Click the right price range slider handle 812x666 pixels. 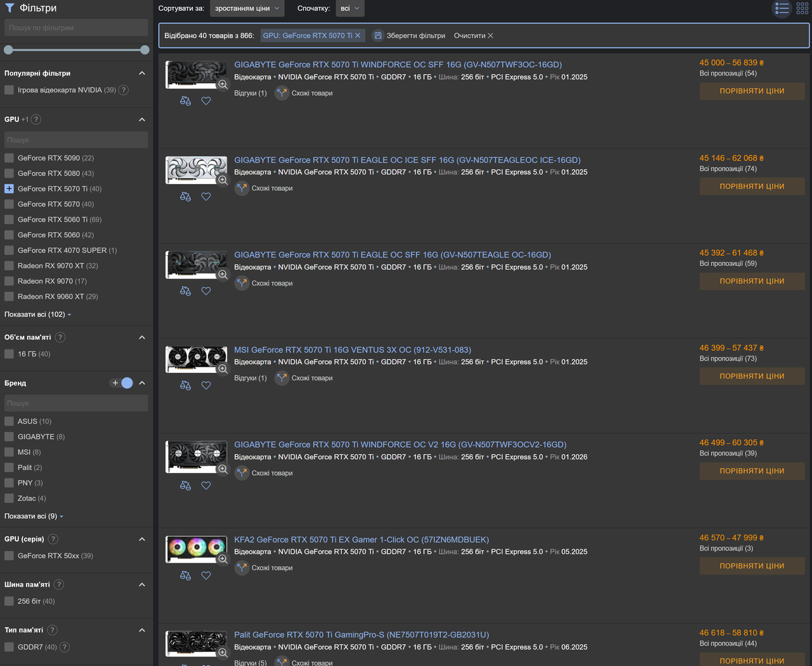pos(145,49)
